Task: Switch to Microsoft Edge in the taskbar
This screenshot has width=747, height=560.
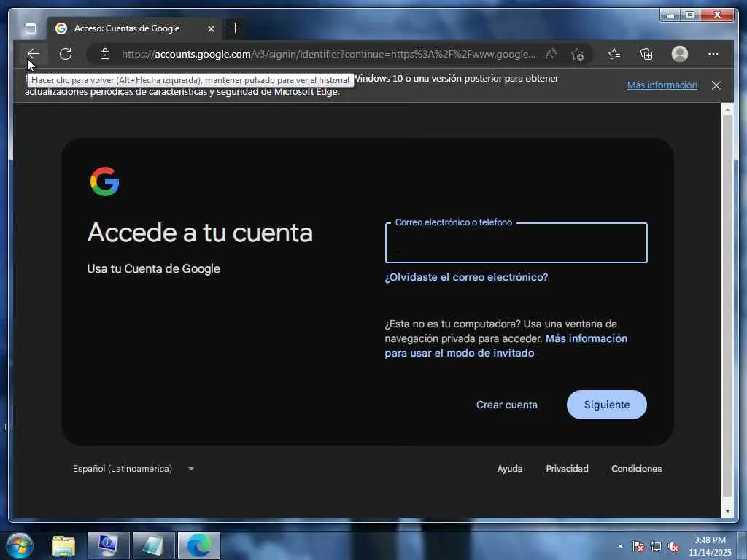Action: click(x=199, y=545)
